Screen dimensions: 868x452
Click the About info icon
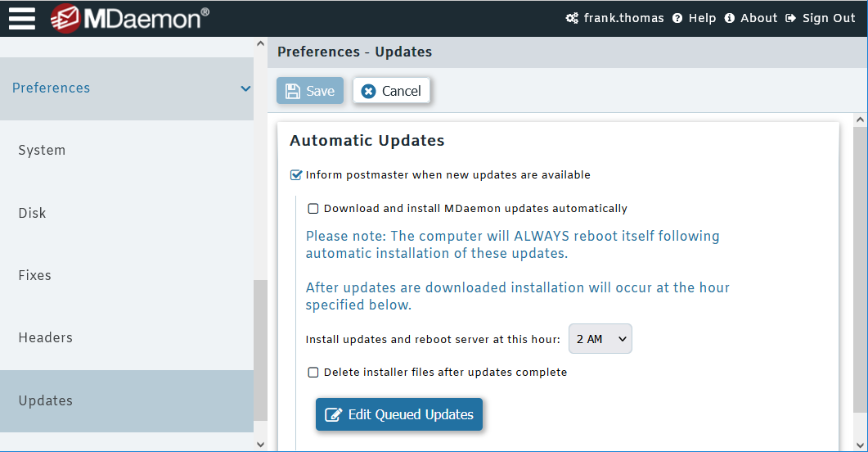(730, 18)
